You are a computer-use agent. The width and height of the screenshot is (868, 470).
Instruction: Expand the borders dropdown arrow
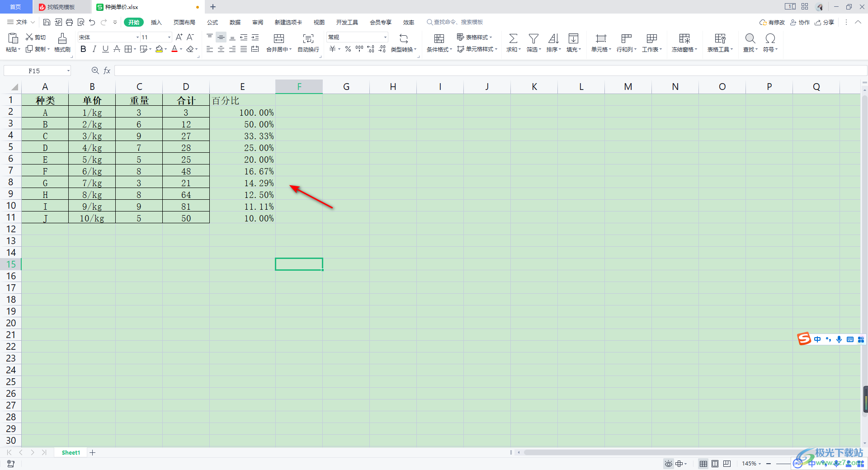pyautogui.click(x=135, y=49)
